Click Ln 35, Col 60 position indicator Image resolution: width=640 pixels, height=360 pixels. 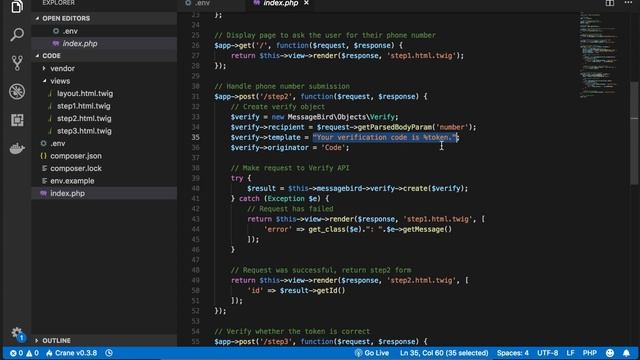[x=444, y=353]
